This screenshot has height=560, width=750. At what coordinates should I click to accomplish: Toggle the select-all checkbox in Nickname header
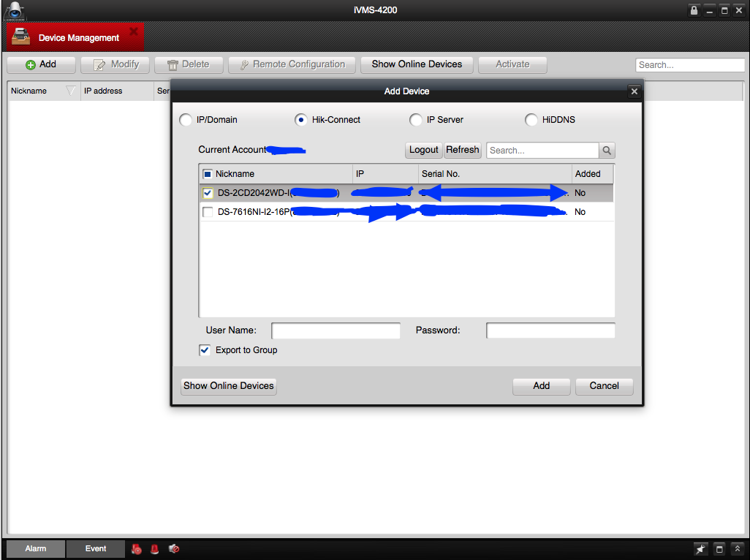tap(208, 174)
